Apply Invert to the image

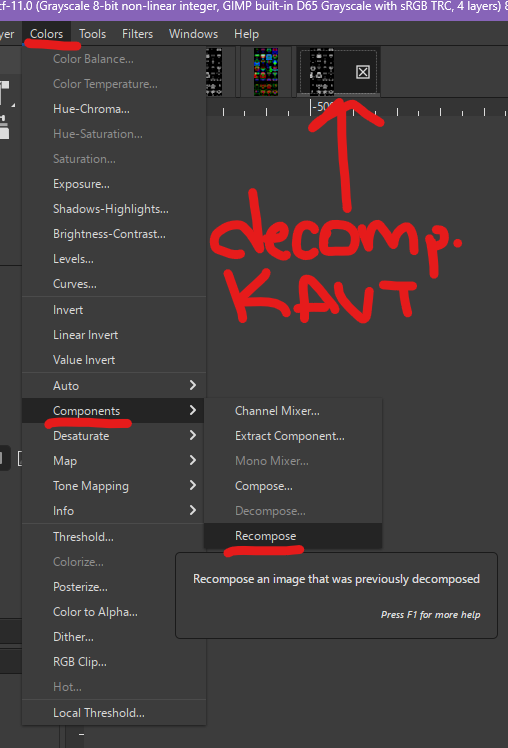114,310
